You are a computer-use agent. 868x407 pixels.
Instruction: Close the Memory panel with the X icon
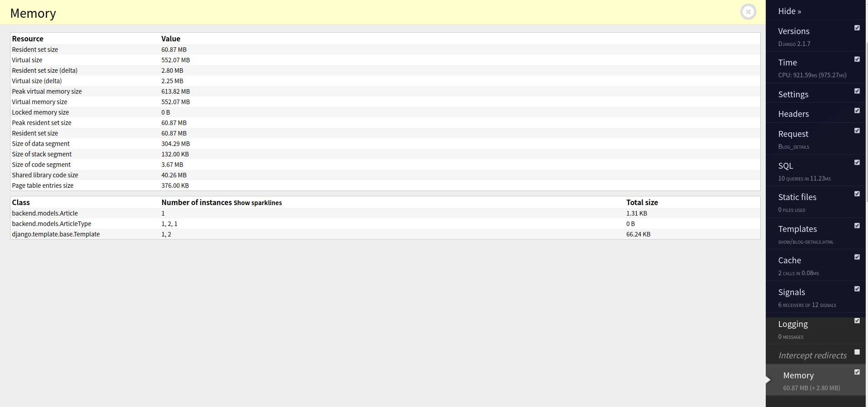click(x=748, y=12)
